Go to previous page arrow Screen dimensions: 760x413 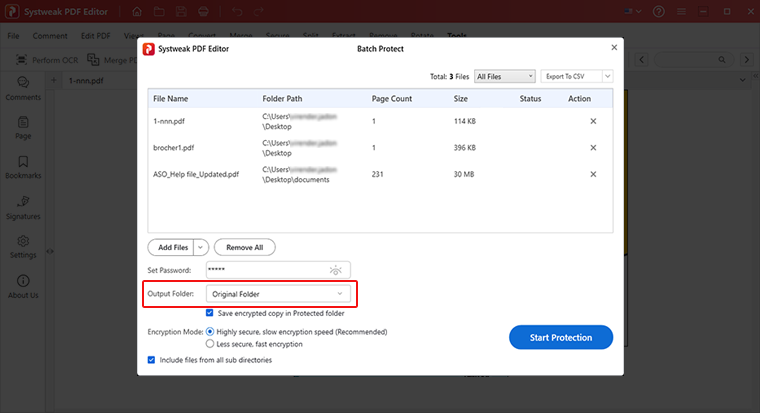coord(642,60)
